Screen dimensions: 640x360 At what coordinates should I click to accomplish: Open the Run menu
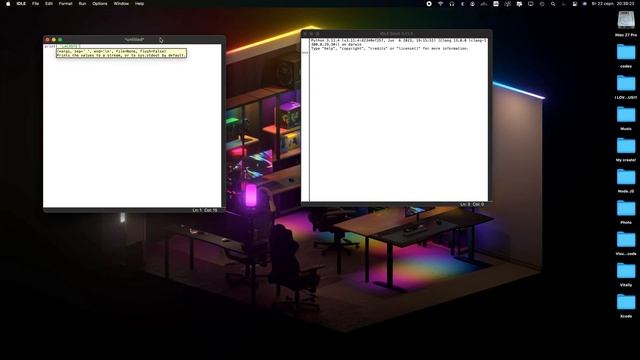82,4
